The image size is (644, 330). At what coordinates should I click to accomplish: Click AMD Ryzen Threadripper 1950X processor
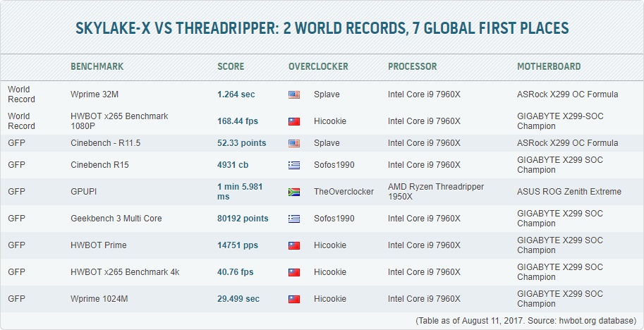436,192
